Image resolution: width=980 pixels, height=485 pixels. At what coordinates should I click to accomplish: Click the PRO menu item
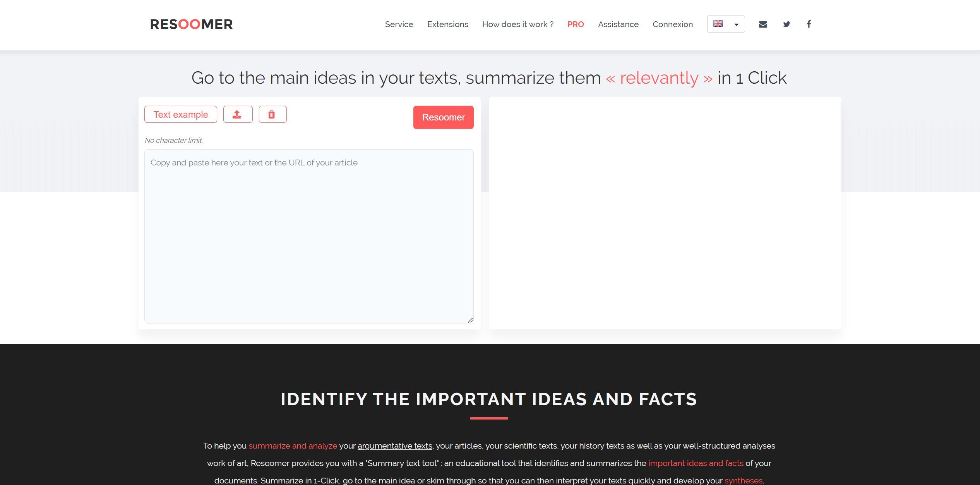click(x=576, y=24)
